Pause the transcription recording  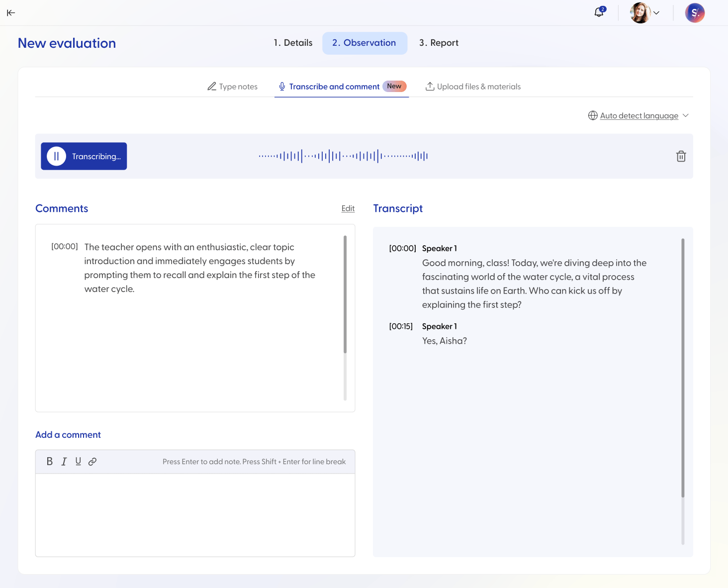[56, 156]
